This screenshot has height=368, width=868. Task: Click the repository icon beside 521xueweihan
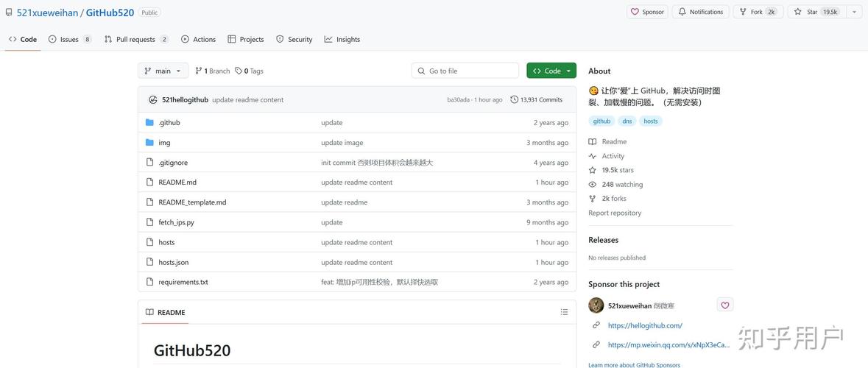9,13
